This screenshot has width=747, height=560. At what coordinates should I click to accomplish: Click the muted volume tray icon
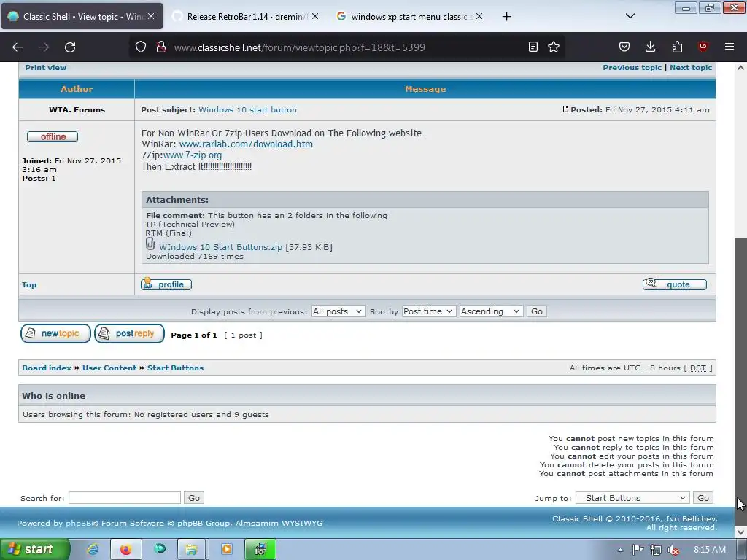[x=673, y=550]
